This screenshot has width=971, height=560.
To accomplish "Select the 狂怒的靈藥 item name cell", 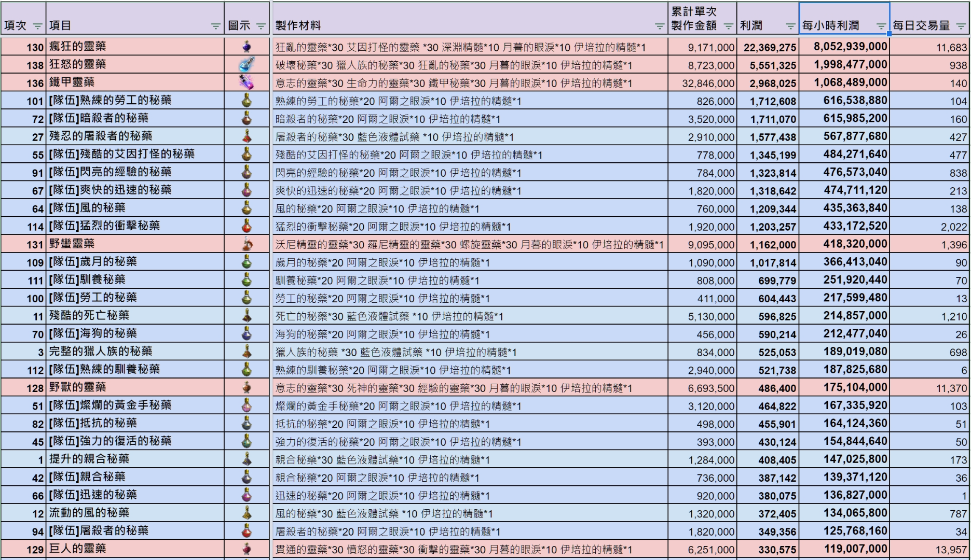I will coord(135,65).
